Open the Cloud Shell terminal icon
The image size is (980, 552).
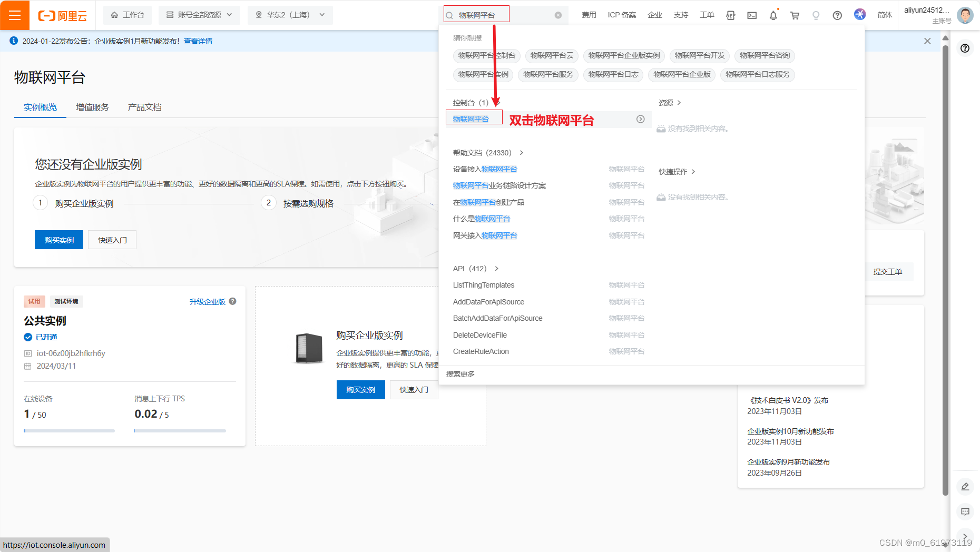coord(752,15)
